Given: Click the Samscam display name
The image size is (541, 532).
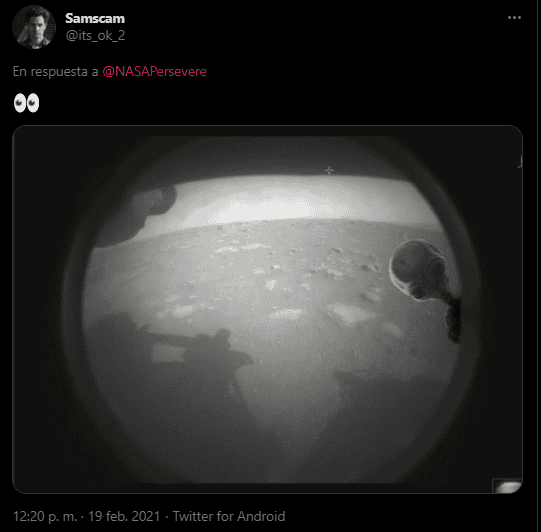Looking at the screenshot, I should [95, 18].
